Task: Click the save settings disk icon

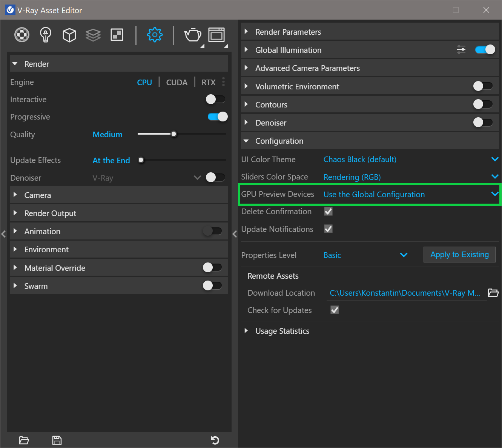Action: point(57,440)
